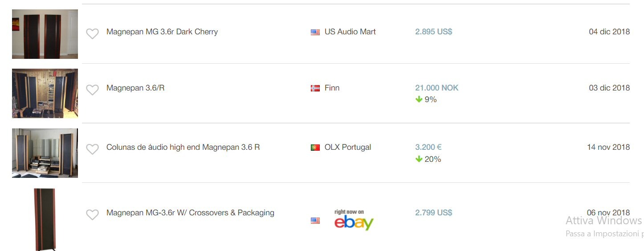644x251 pixels.
Task: Click the US flag beside US Audio Mart
Action: 315,32
